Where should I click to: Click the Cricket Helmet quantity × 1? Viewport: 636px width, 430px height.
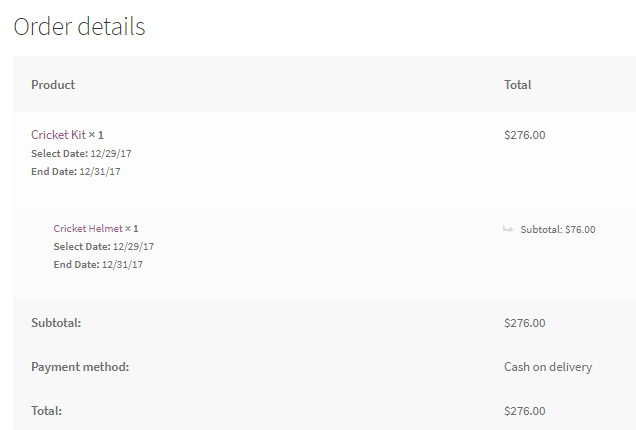132,229
